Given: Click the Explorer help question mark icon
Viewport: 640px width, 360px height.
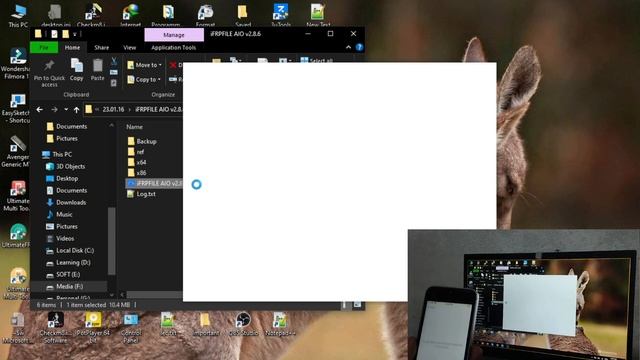Looking at the screenshot, I should click(x=359, y=47).
